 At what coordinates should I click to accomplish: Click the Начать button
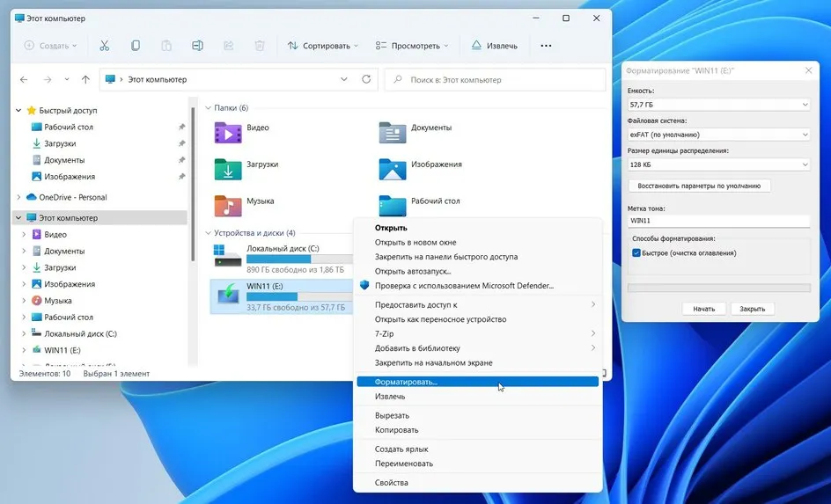704,309
